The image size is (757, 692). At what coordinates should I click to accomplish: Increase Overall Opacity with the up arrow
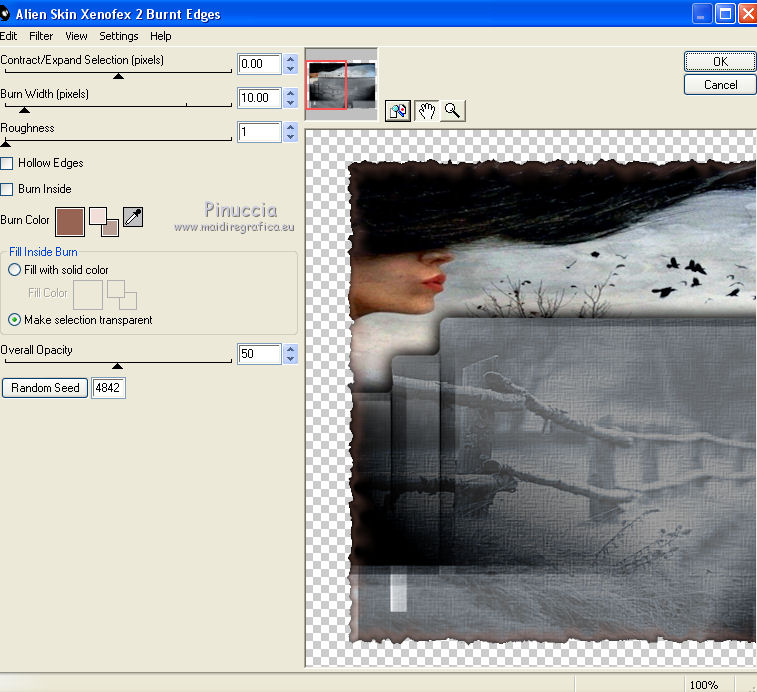pyautogui.click(x=290, y=349)
